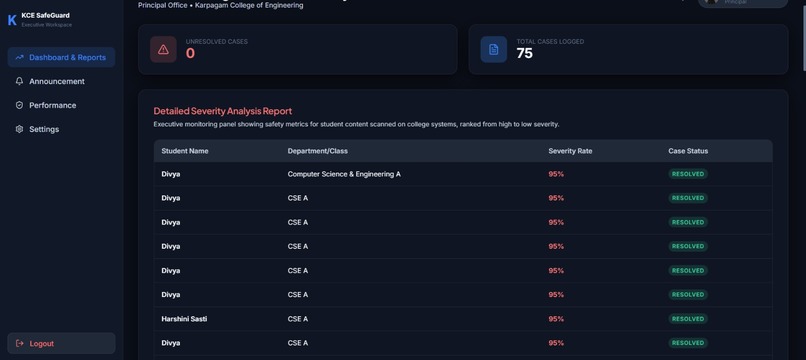806x360 pixels.
Task: Select the Total Cases Logged label
Action: (x=550, y=42)
